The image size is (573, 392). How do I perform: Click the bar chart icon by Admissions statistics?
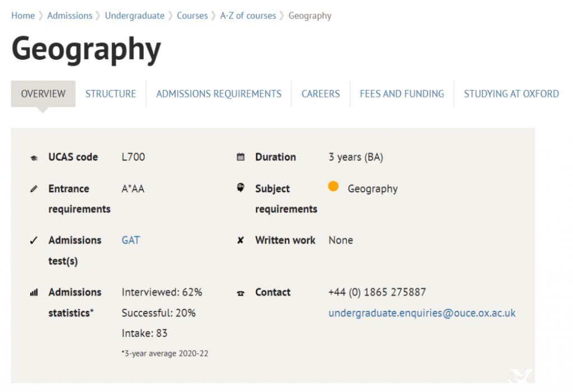[x=34, y=292]
